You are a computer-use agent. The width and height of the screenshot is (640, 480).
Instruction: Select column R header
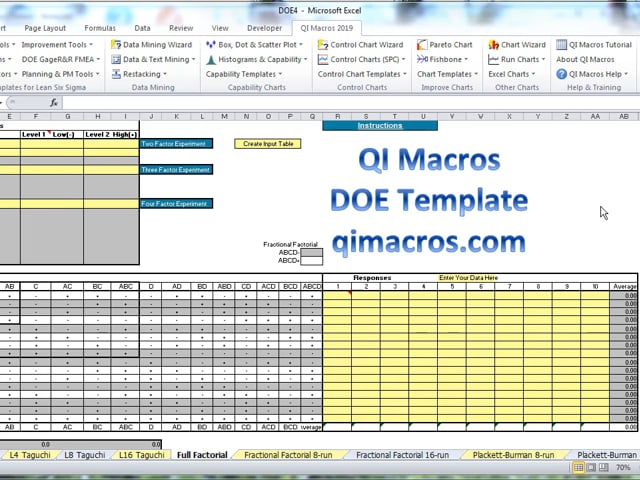[x=337, y=116]
